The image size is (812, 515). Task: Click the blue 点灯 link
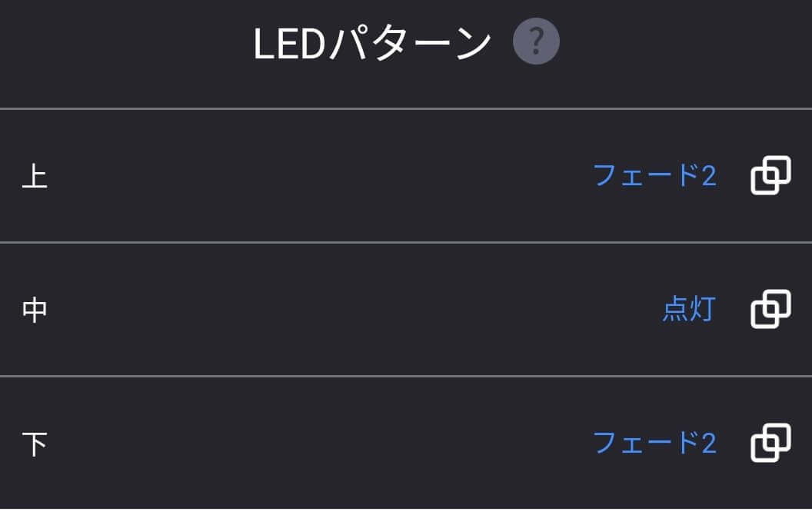[689, 309]
